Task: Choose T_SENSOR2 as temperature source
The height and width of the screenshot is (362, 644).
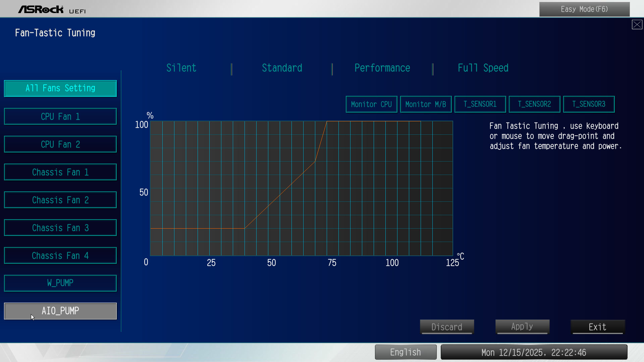Action: pos(534,104)
